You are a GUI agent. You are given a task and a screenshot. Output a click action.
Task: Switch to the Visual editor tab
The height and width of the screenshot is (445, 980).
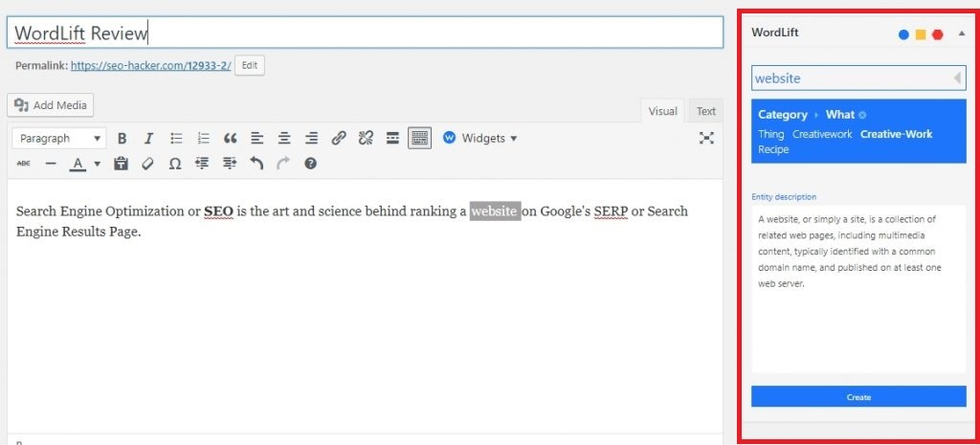click(662, 111)
